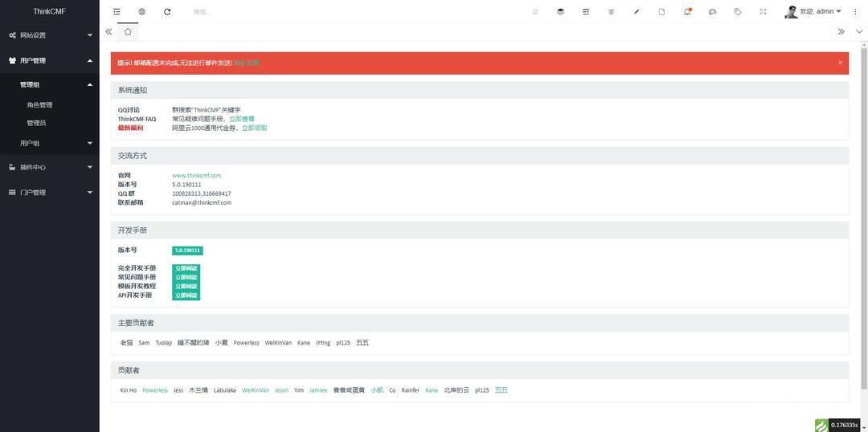Click the theme palette icon in top toolbar
Screen dimensions: 868x432
[712, 11]
